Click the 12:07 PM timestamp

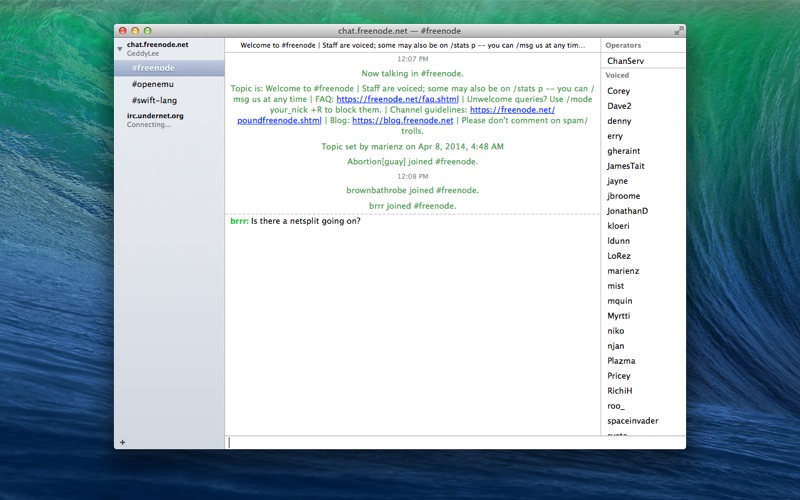tap(413, 59)
